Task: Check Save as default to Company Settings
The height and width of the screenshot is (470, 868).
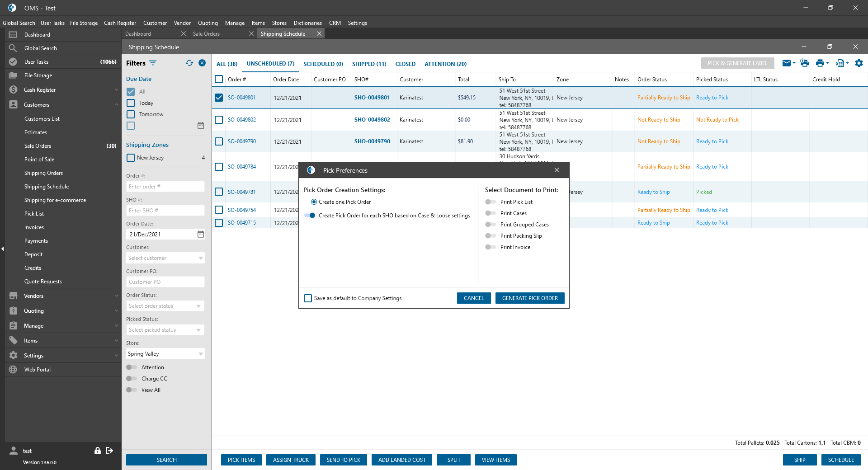Action: [308, 298]
